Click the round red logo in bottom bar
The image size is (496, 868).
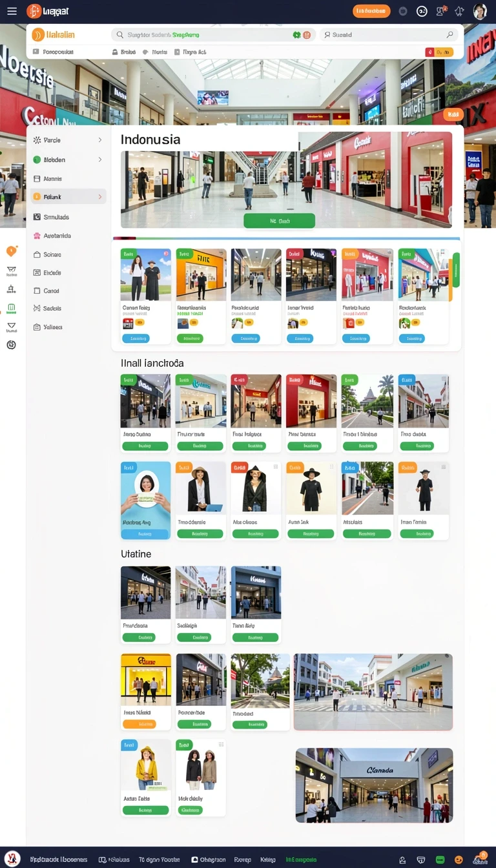[x=12, y=859]
